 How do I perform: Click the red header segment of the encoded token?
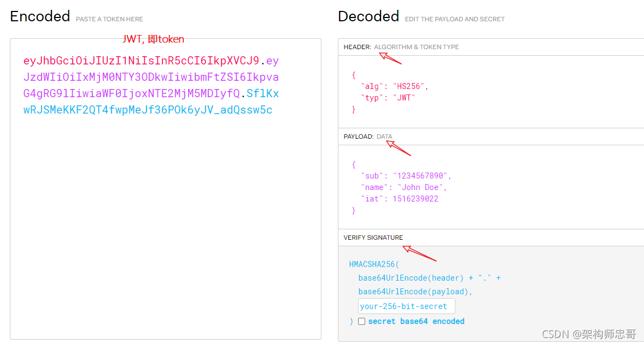(x=141, y=61)
